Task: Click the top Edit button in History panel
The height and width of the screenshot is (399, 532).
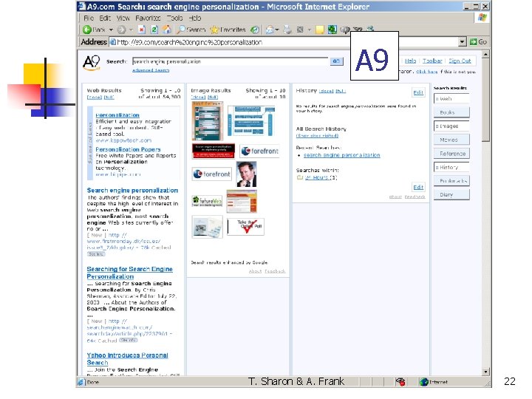Action: [x=418, y=92]
